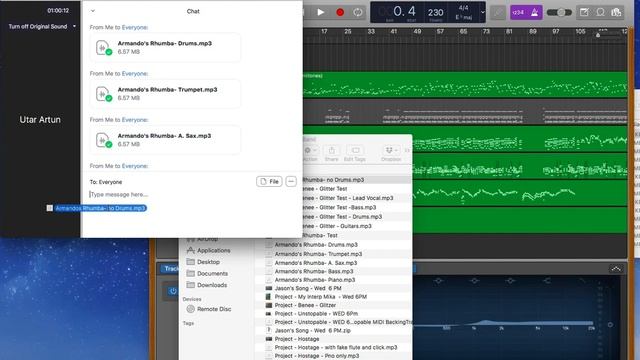Select Desktop in the Finder sidebar
The width and height of the screenshot is (640, 360).
[208, 262]
